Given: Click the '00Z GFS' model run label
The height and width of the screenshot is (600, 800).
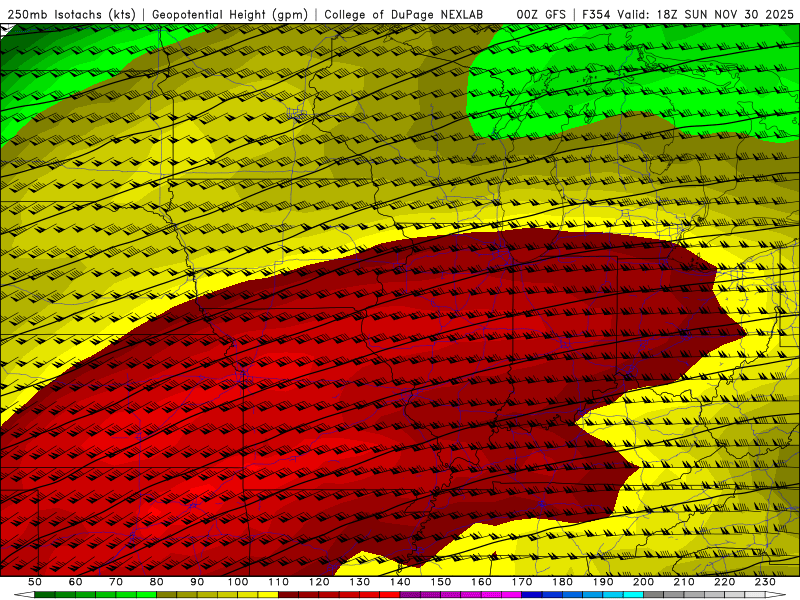Looking at the screenshot, I should coord(541,14).
